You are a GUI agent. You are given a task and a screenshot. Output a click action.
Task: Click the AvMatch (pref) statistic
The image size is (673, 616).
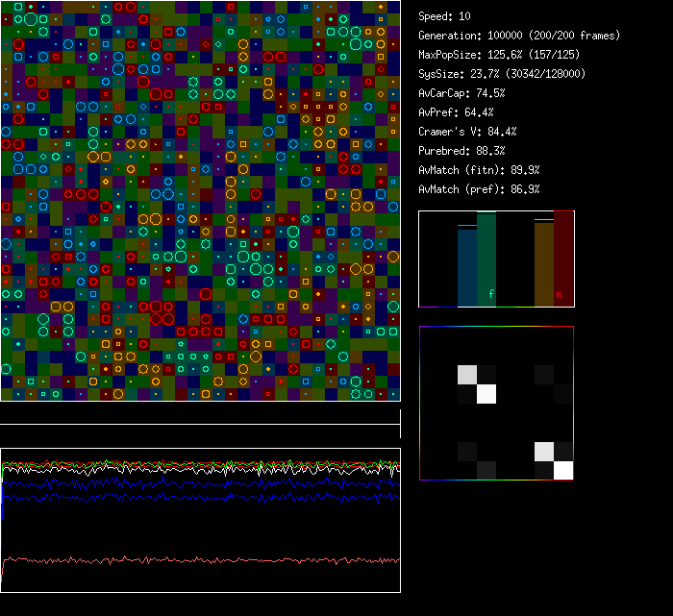pos(479,189)
